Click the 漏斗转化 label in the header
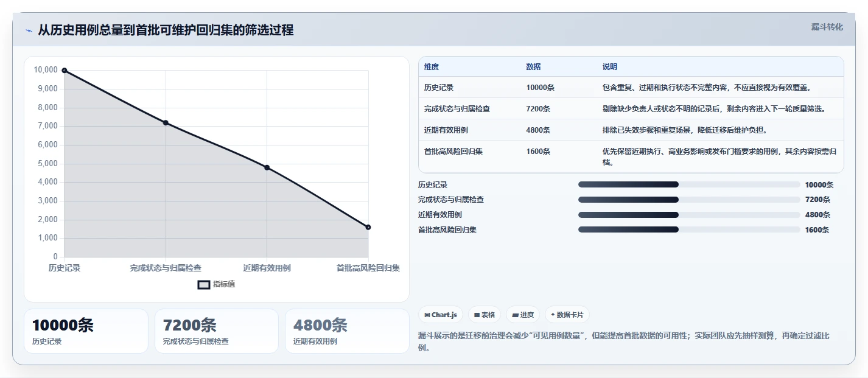868x378 pixels. pos(827,27)
